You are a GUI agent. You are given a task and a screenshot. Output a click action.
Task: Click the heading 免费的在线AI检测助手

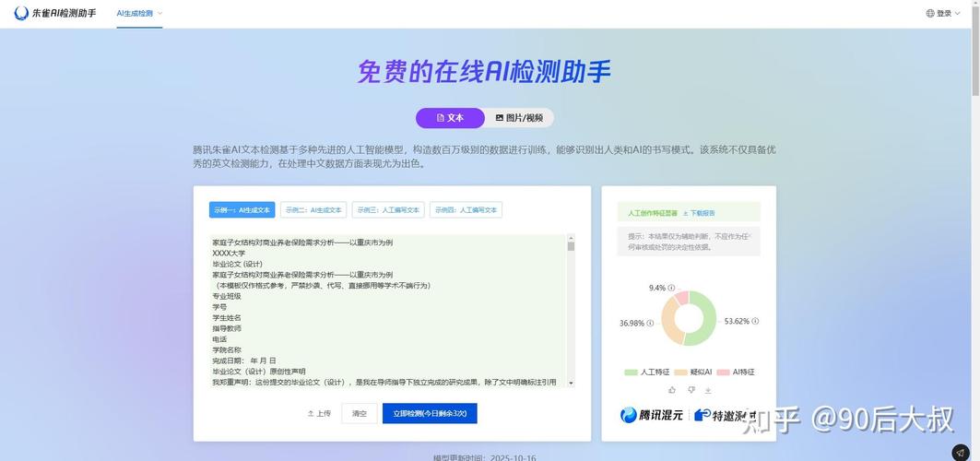[x=484, y=72]
